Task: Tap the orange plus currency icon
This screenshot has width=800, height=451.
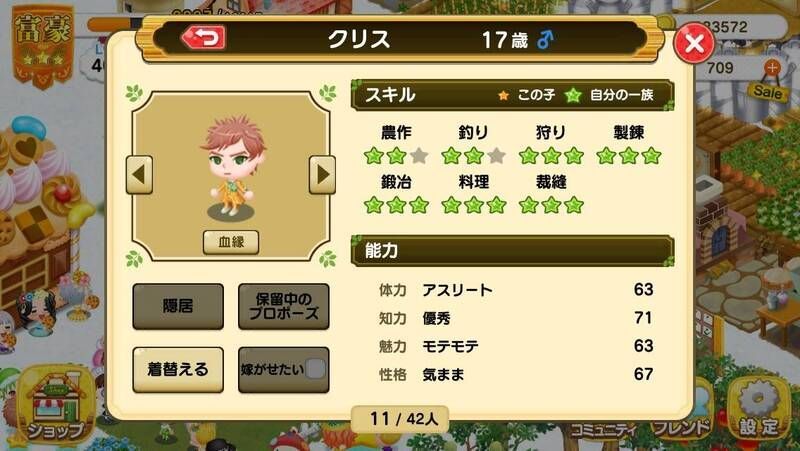Action: tap(772, 67)
